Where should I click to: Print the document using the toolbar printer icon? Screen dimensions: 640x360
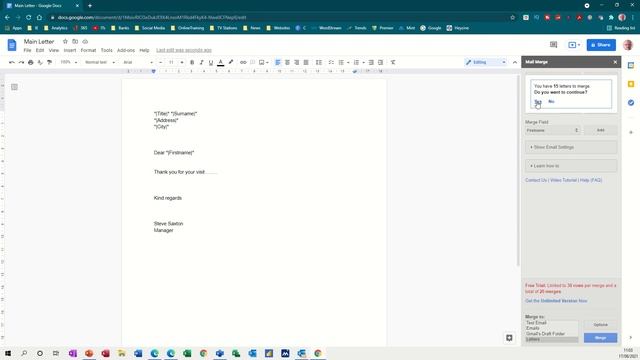click(31, 62)
